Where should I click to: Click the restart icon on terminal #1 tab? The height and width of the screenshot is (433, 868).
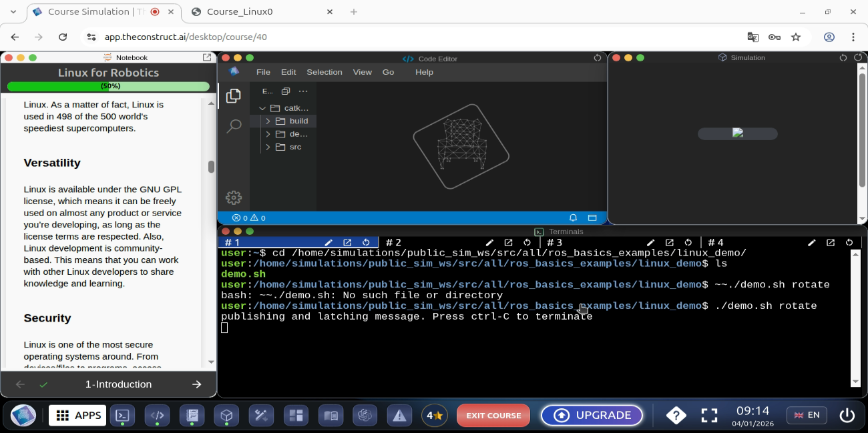(366, 243)
